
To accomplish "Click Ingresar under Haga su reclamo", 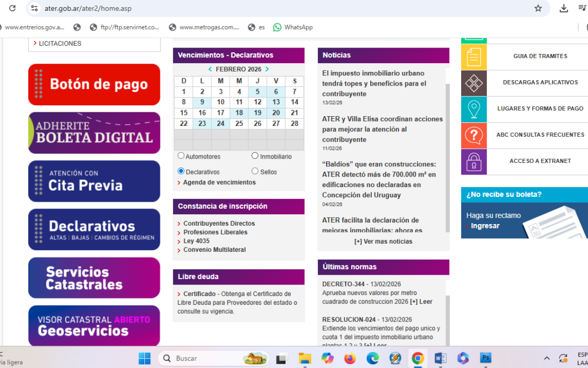I will tap(486, 226).
